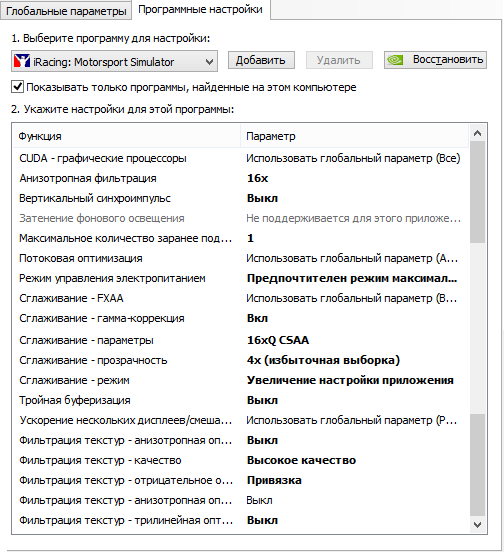Open the iRacing: Motorsport Simulator program dropdown
The height and width of the screenshot is (553, 504).
(x=114, y=61)
